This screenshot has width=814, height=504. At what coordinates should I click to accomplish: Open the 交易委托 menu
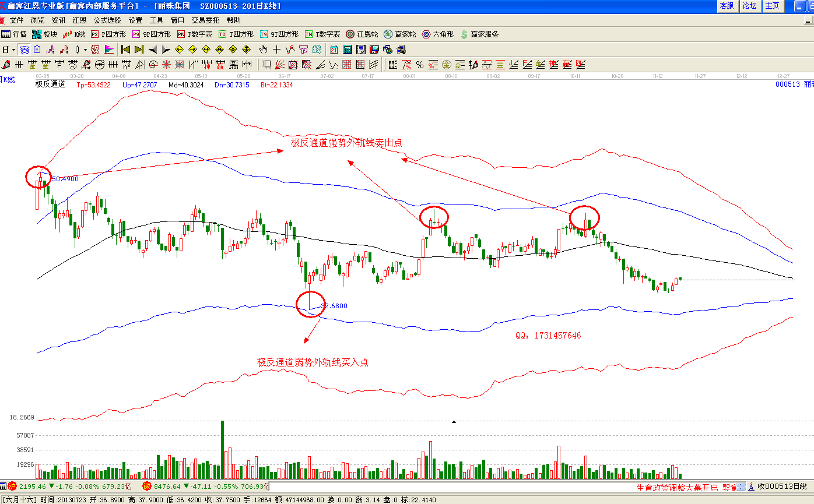(x=204, y=20)
